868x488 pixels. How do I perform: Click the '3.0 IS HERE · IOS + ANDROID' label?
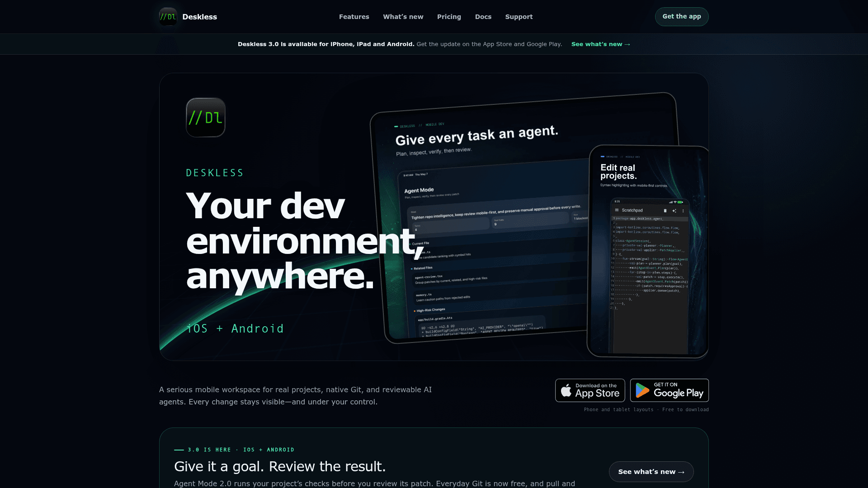click(241, 450)
